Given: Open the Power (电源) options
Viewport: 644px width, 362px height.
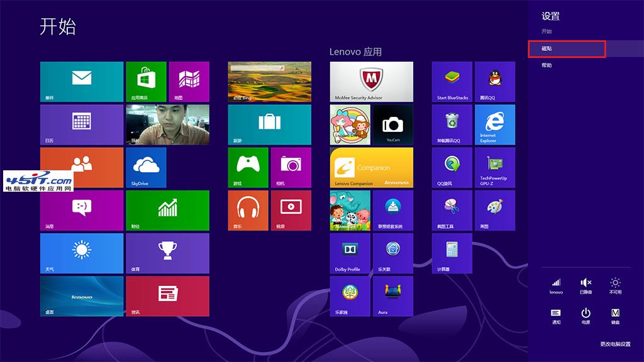Looking at the screenshot, I should [586, 315].
